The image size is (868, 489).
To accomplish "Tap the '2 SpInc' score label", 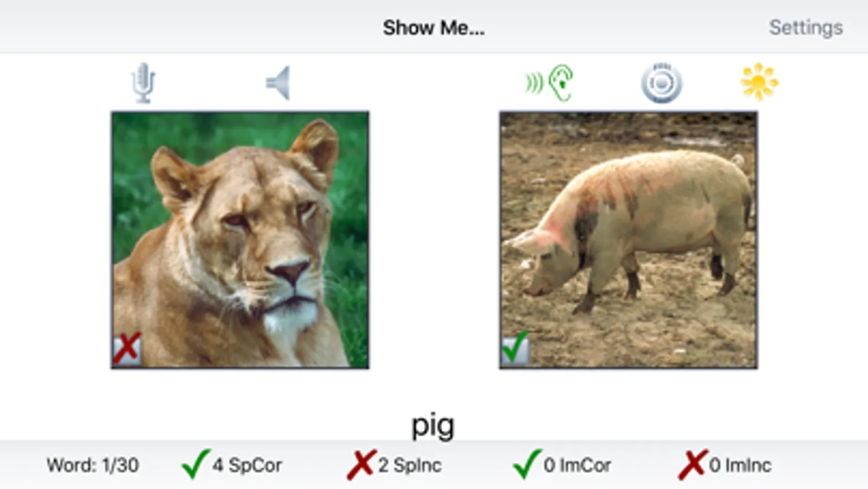I will 410,465.
